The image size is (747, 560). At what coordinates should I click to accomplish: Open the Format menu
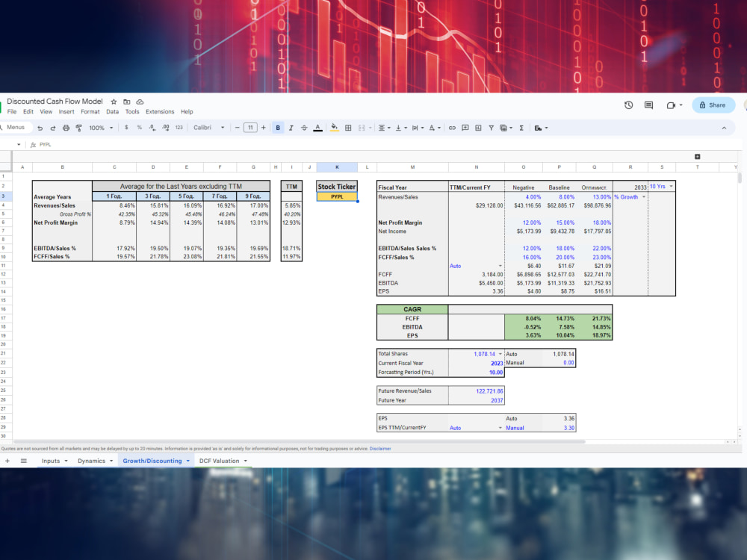90,111
